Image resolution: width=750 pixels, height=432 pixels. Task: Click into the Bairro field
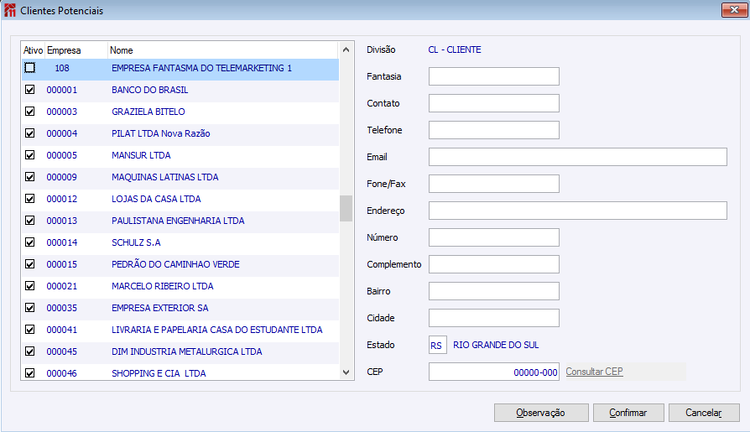(494, 291)
